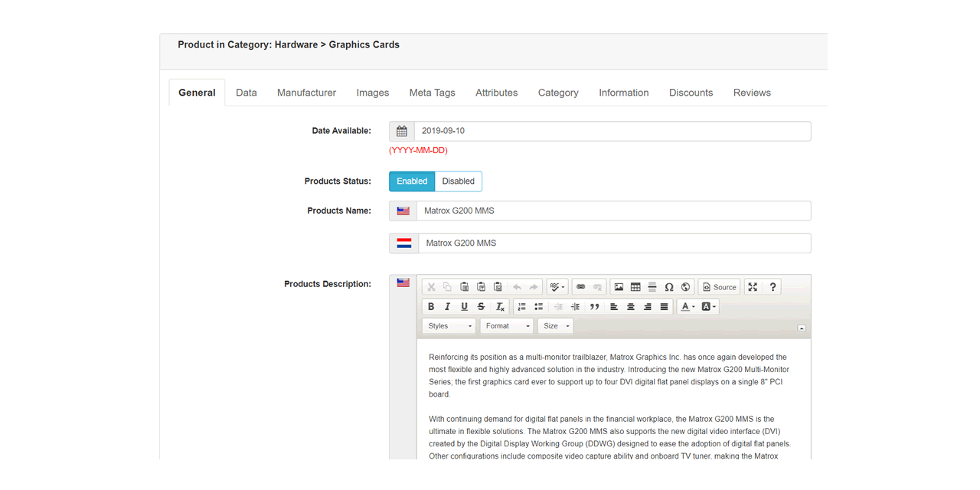Set product status to Disabled

click(458, 181)
